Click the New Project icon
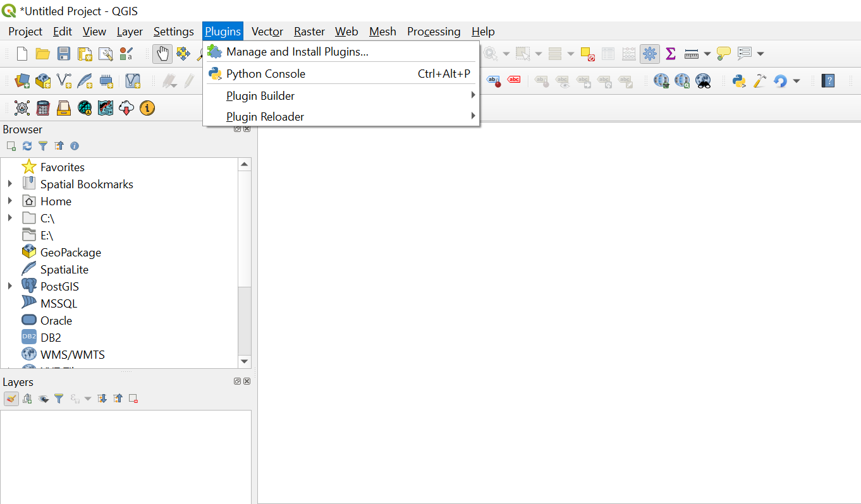 pos(22,54)
